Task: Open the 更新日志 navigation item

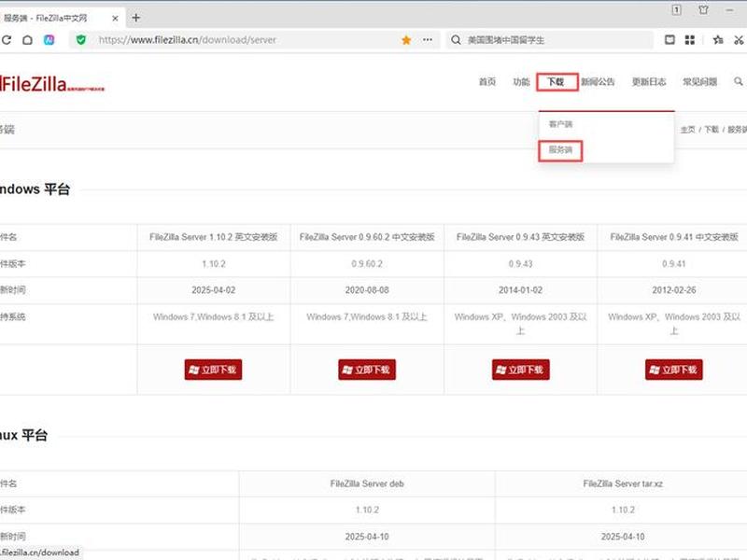Action: [x=649, y=82]
